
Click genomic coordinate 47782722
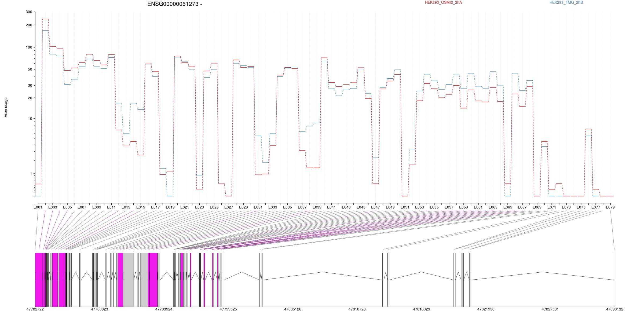tap(35, 309)
